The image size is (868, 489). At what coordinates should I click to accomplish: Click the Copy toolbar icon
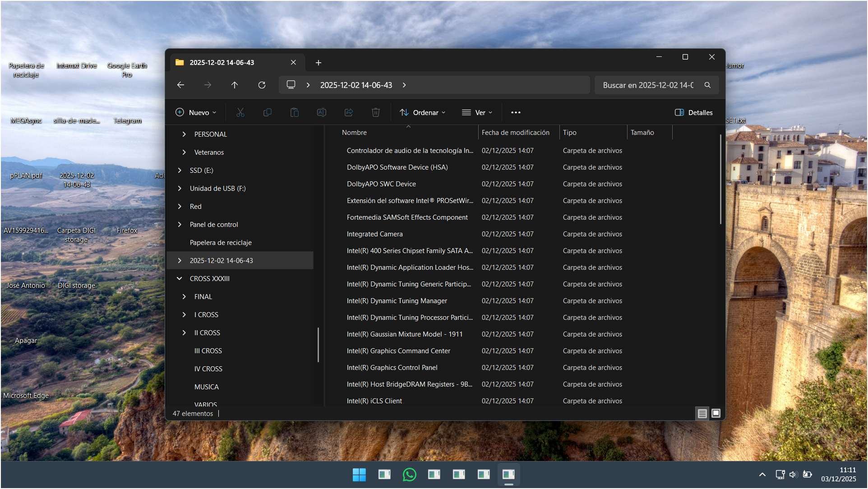268,112
